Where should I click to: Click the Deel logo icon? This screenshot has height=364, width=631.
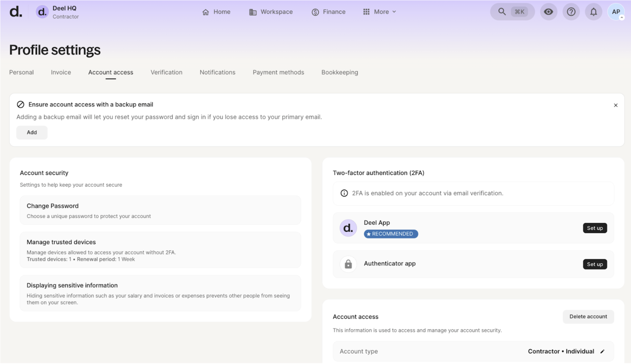click(x=16, y=11)
